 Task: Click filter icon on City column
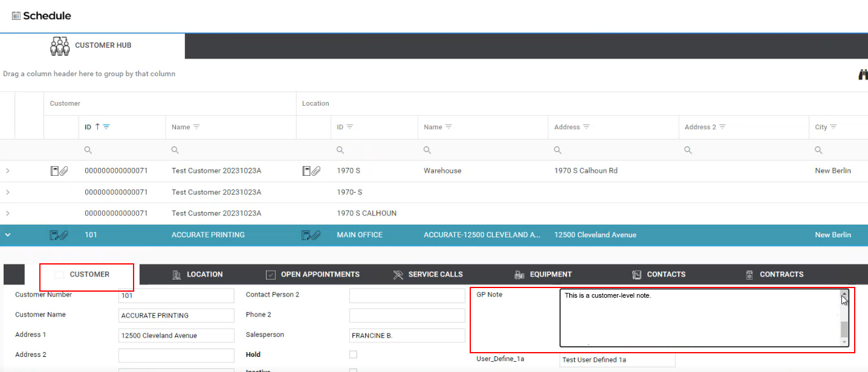tap(834, 127)
